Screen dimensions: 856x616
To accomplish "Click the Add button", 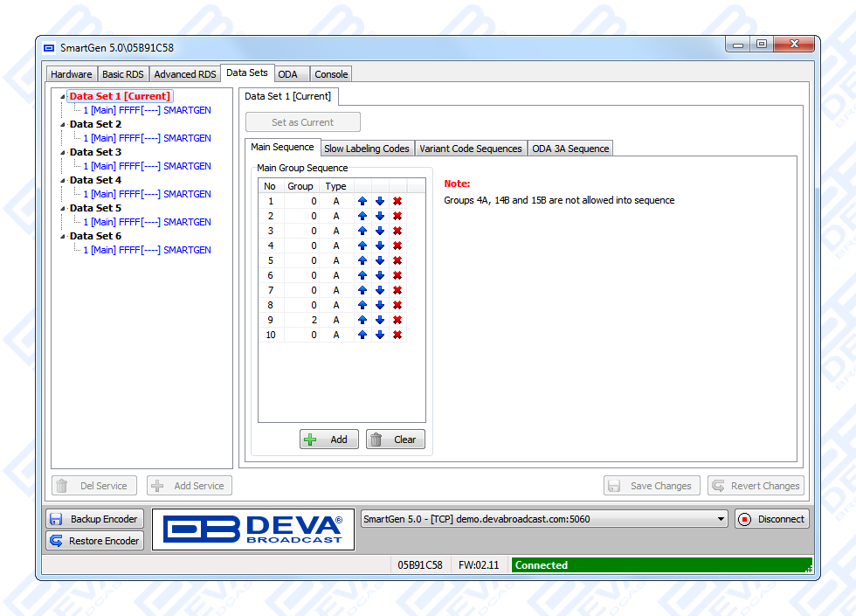I will click(329, 440).
